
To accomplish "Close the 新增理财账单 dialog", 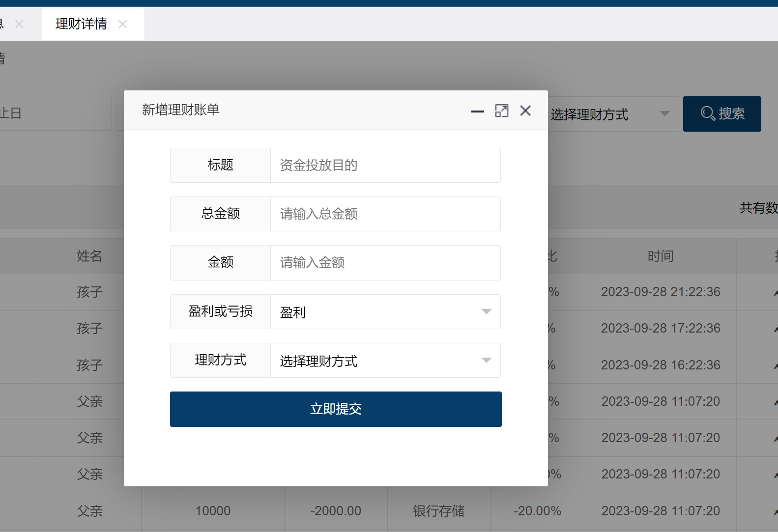I will point(525,111).
